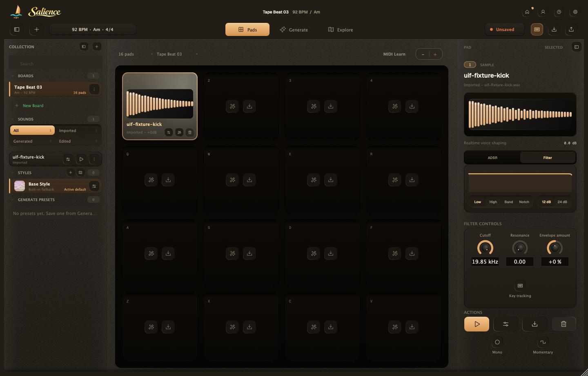Click the plus button beside sidebar toggle
The width and height of the screenshot is (588, 376).
pos(37,29)
